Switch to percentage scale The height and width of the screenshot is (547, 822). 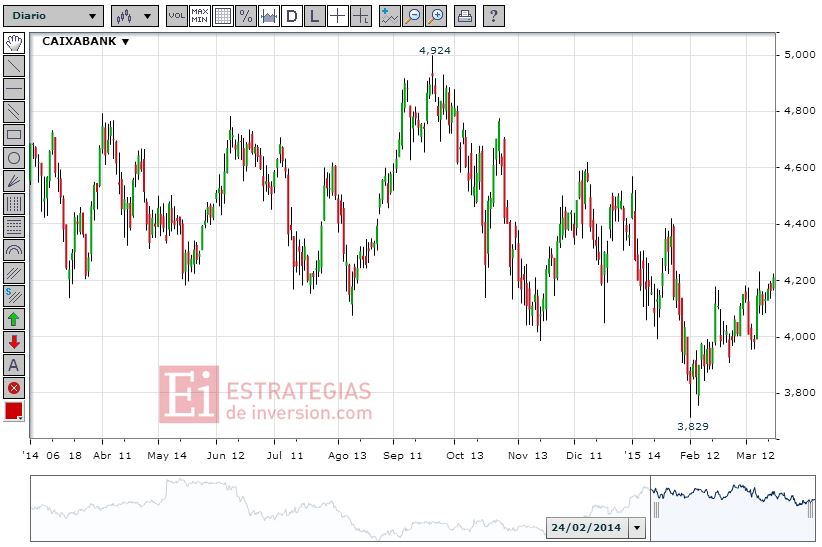click(x=246, y=16)
